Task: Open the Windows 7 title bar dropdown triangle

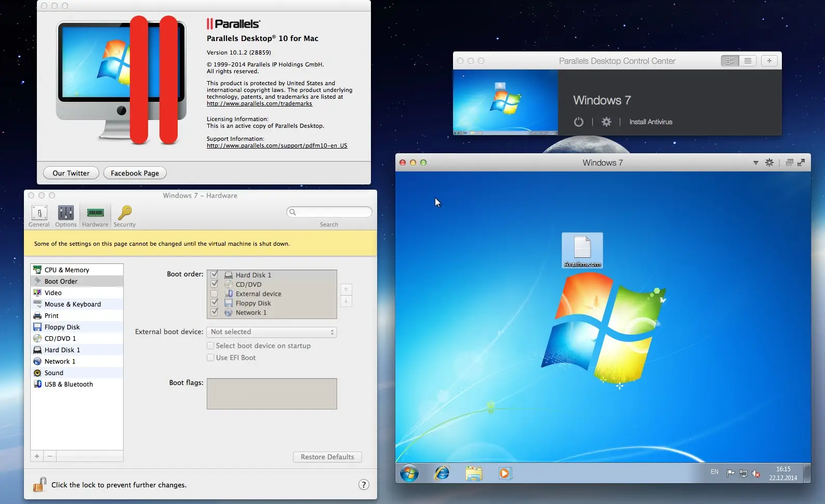Action: coord(756,163)
